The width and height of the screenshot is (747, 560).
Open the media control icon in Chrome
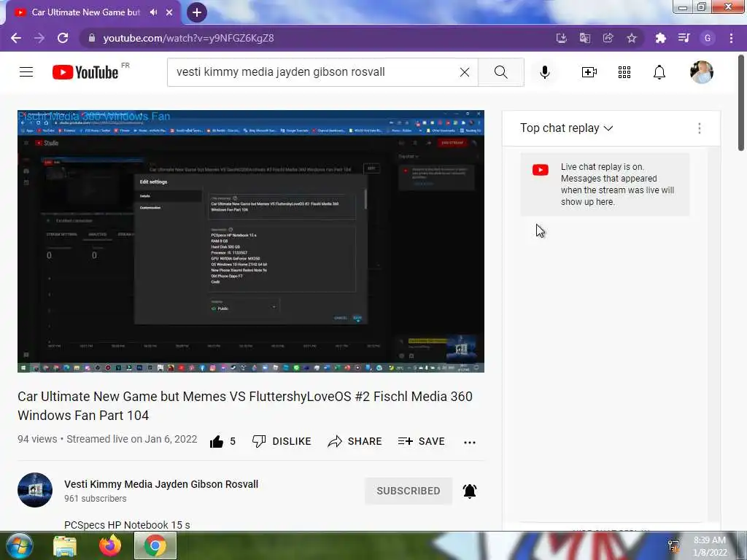(684, 38)
